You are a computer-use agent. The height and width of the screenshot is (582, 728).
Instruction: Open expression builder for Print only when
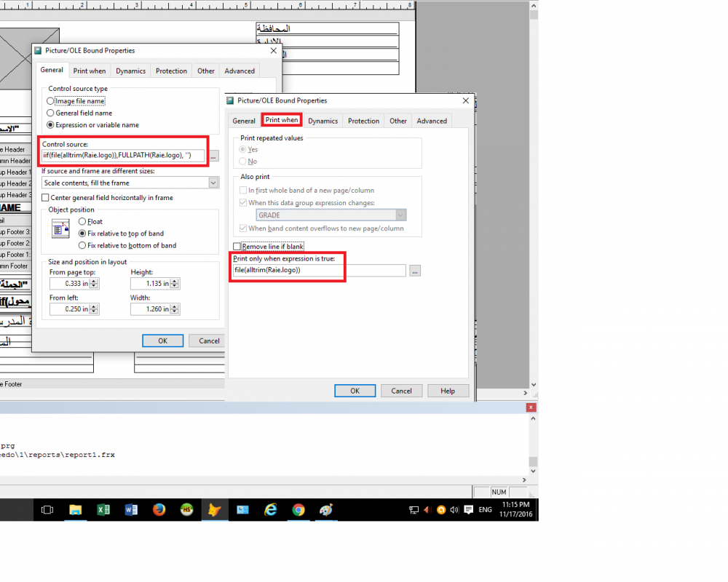pos(415,271)
